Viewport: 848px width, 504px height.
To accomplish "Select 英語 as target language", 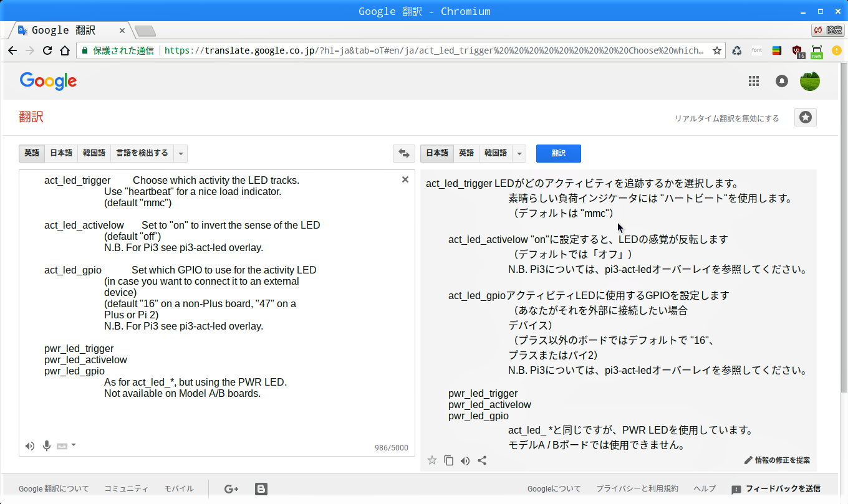I will tap(466, 153).
